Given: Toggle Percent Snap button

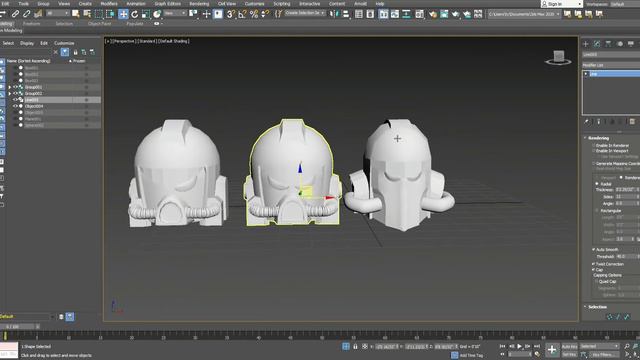Looking at the screenshot, I should pyautogui.click(x=254, y=14).
